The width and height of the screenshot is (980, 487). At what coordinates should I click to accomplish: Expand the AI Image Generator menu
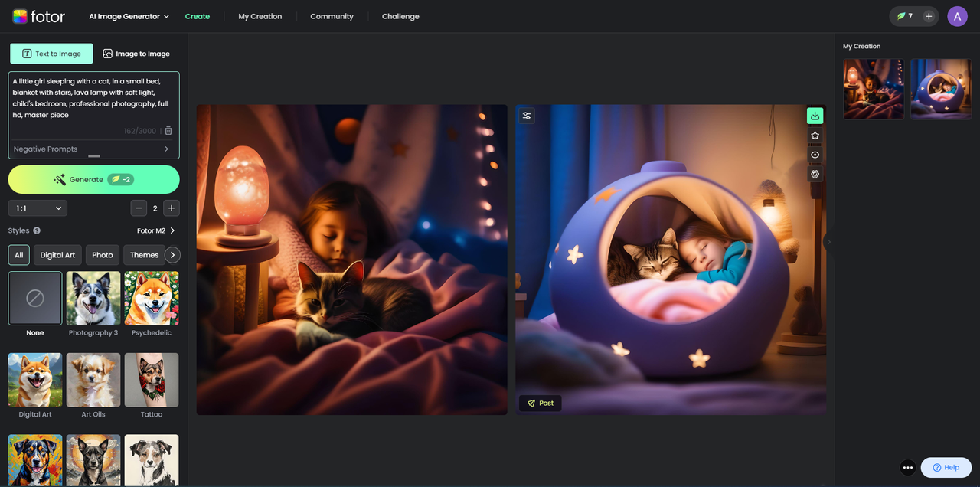[x=128, y=15]
